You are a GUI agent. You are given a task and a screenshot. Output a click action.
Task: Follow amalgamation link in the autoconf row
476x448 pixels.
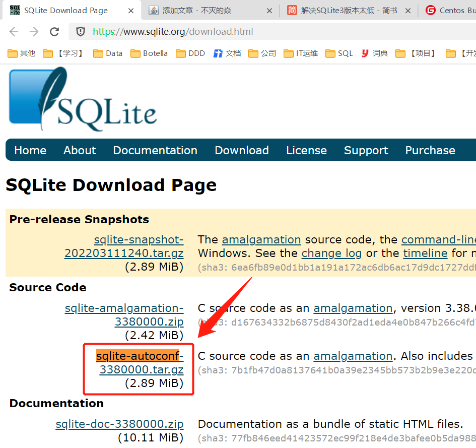click(353, 356)
